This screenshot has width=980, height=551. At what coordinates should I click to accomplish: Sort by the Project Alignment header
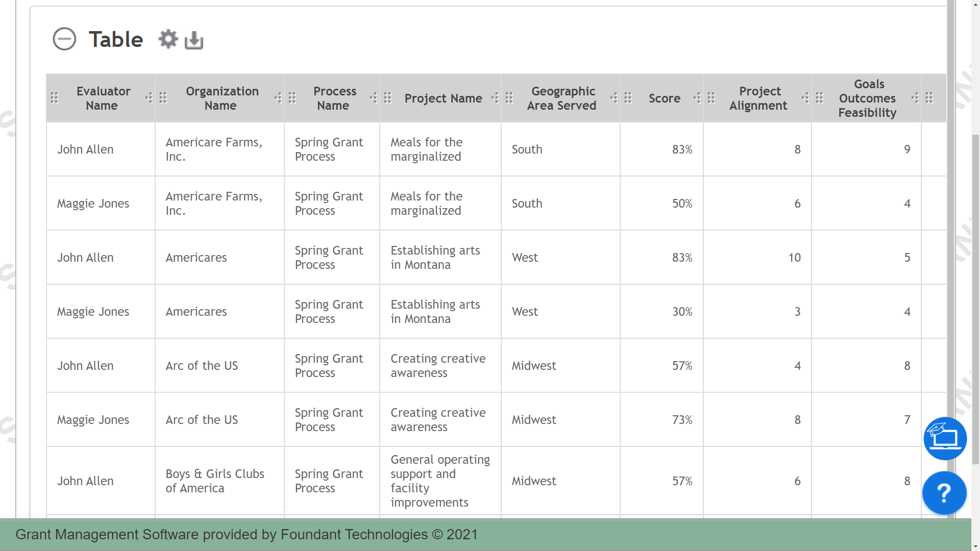(x=758, y=98)
